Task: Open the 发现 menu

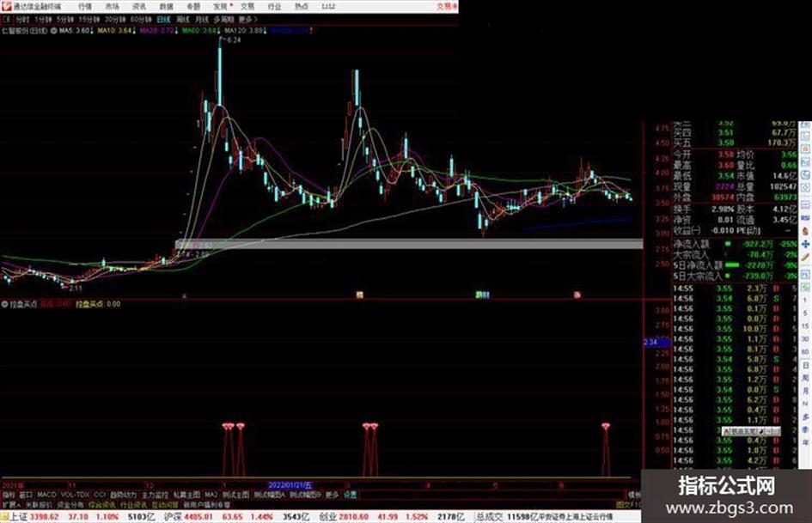Action: coord(221,6)
